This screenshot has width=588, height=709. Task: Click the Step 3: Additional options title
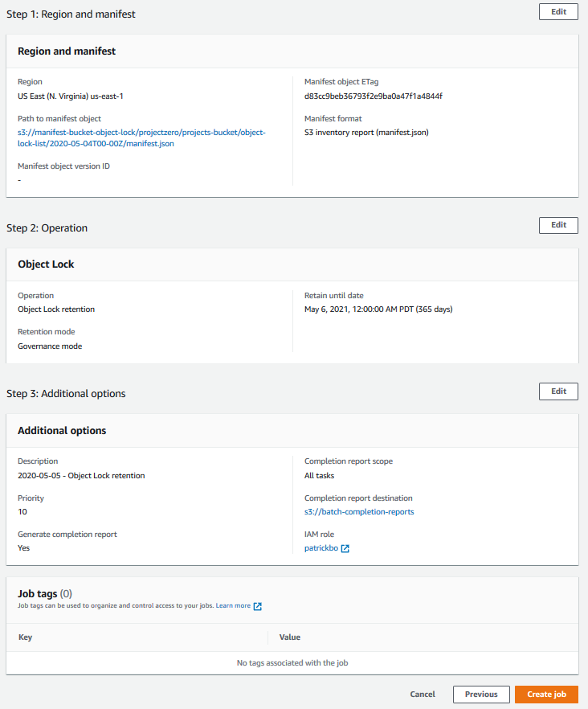coord(66,393)
